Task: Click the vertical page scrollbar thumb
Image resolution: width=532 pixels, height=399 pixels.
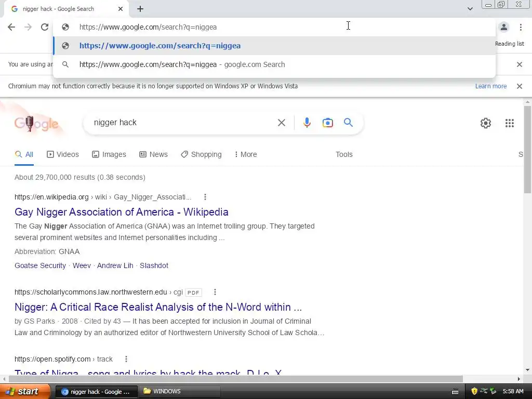Action: (x=527, y=149)
